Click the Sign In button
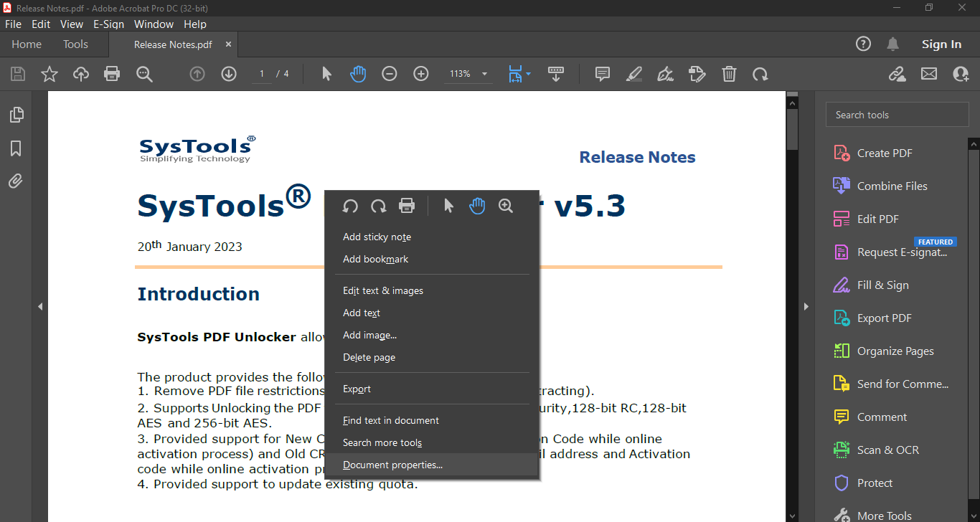Screen dimensions: 980x522 pyautogui.click(x=941, y=44)
